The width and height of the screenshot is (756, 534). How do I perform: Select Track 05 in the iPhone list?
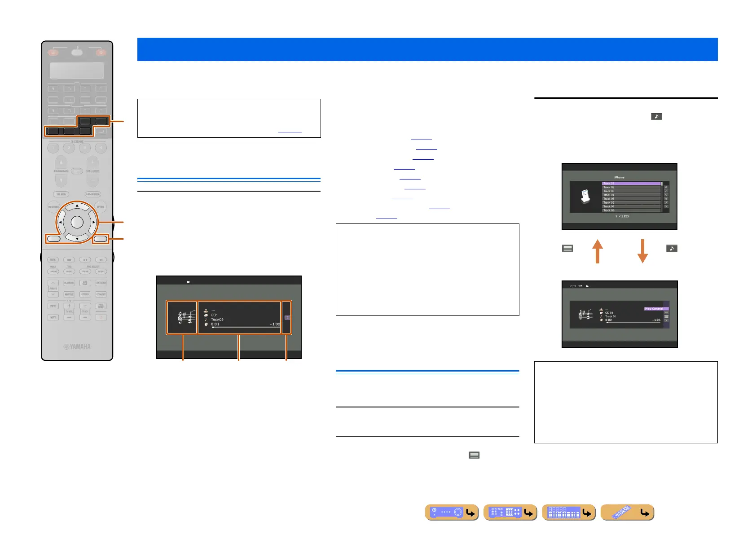click(x=631, y=199)
